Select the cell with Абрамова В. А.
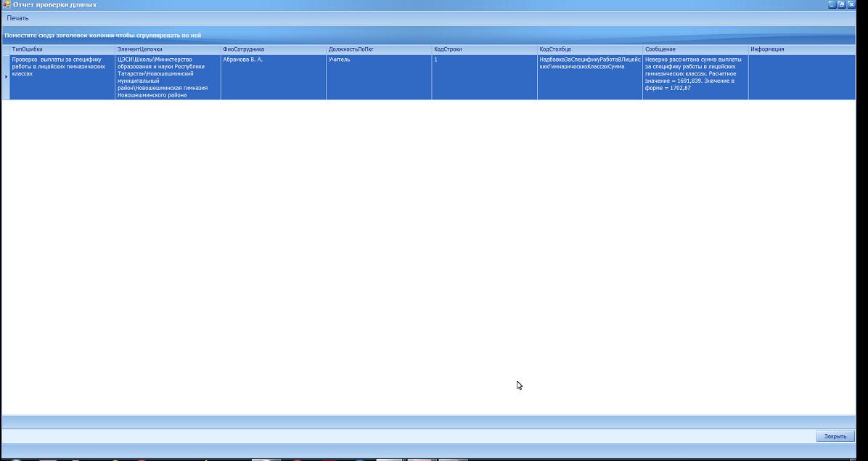 point(274,77)
